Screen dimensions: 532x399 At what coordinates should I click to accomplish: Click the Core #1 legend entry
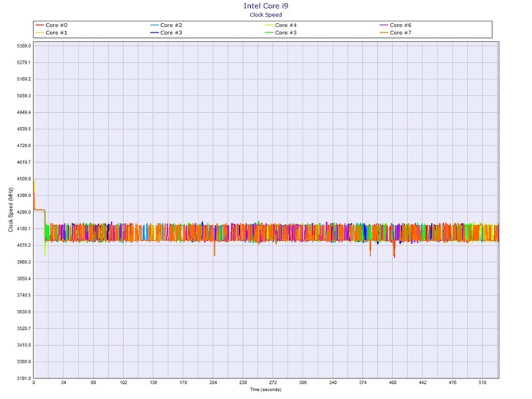click(52, 33)
